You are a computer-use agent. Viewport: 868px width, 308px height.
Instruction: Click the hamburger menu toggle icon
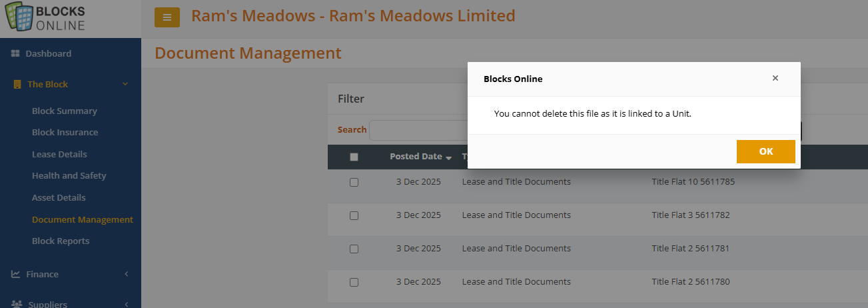(167, 17)
